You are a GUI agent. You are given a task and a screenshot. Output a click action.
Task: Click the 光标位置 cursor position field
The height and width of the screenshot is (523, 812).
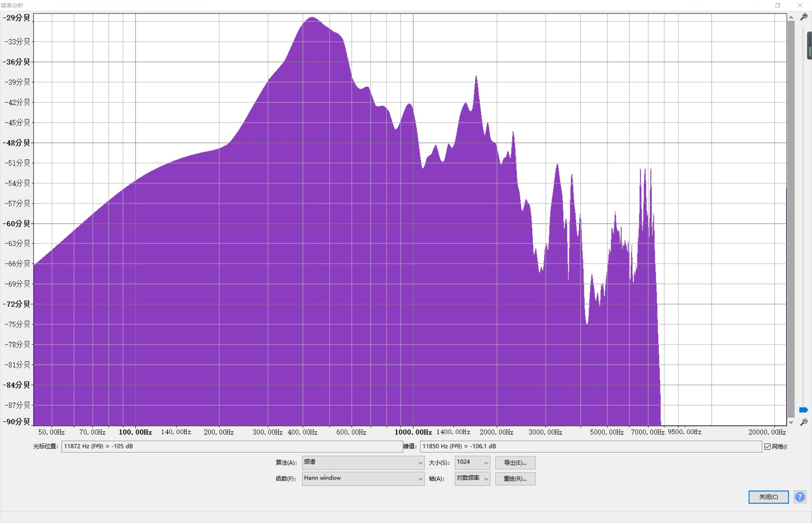(x=232, y=447)
